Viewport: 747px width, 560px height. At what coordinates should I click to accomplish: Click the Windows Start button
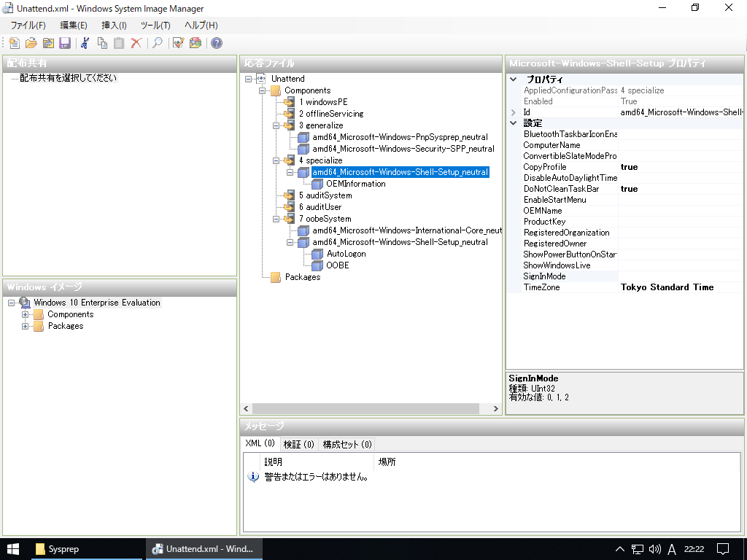click(x=13, y=549)
